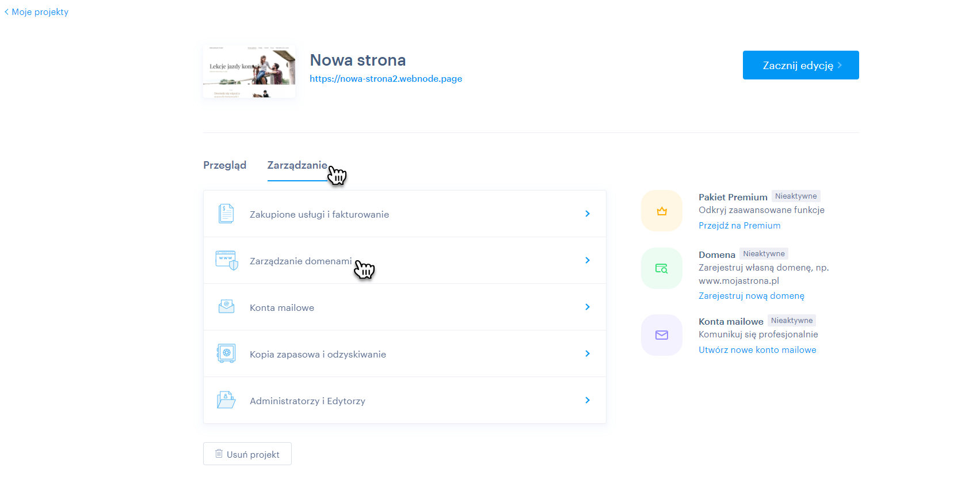Expand Konta mailowe row with its chevron
Screen dimensions: 980x498
click(x=588, y=307)
